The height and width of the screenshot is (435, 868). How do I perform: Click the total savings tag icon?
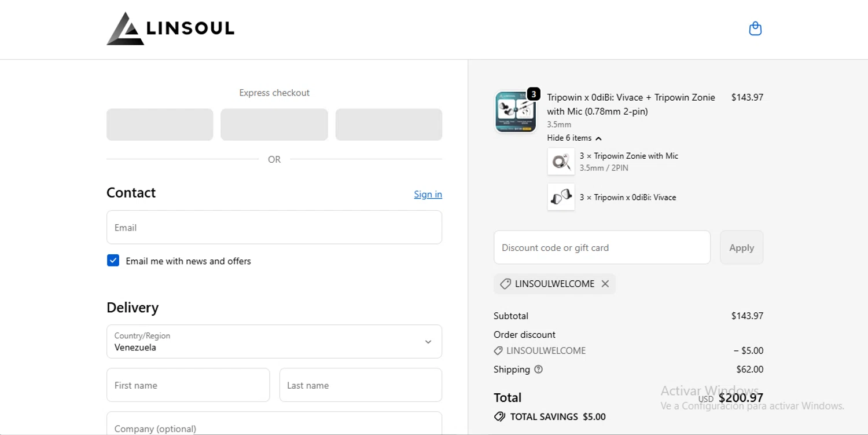[499, 416]
